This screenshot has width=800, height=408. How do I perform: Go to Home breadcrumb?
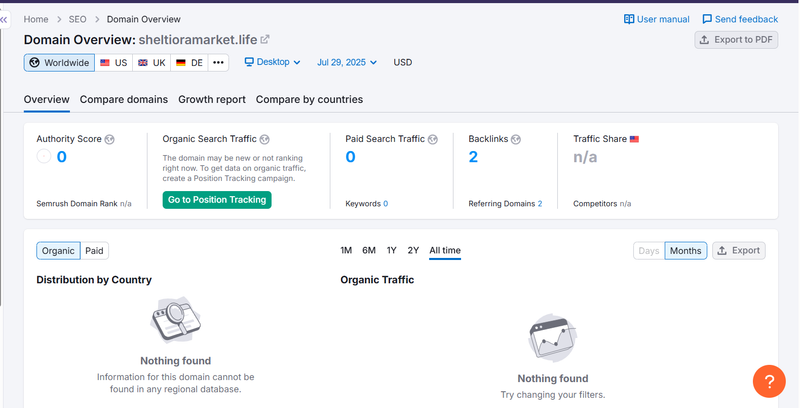pyautogui.click(x=36, y=19)
